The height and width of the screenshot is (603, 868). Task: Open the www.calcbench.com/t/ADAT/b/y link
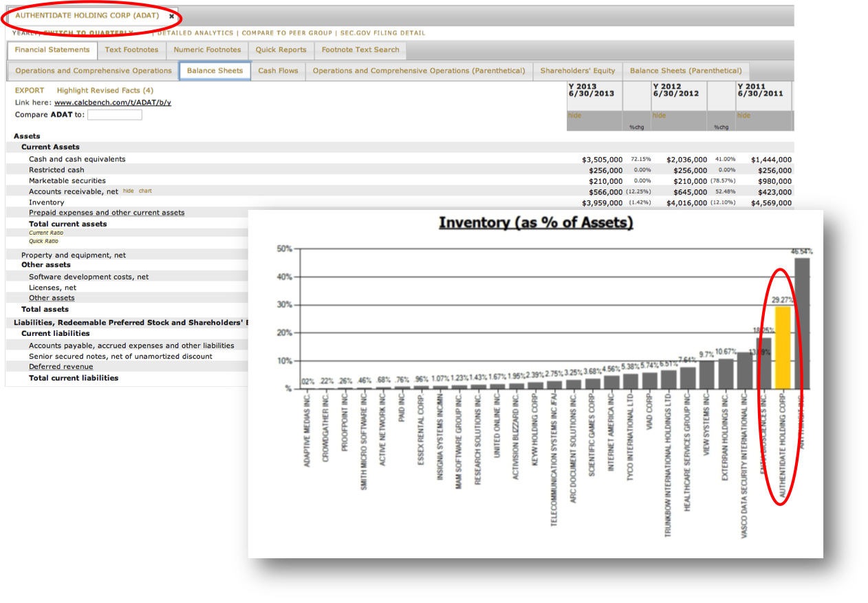113,103
